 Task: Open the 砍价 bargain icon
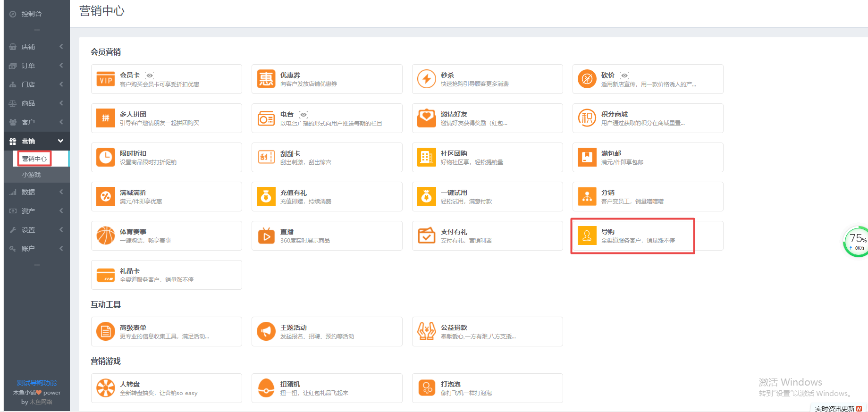[x=587, y=79]
